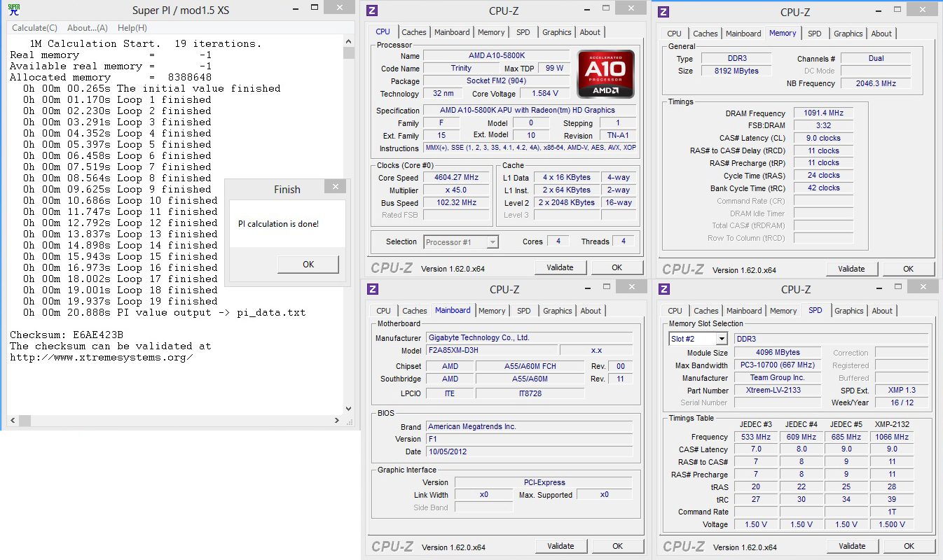Screen dimensions: 943x560
Task: Click Validate in the CPU-Z CPU window
Action: point(560,267)
